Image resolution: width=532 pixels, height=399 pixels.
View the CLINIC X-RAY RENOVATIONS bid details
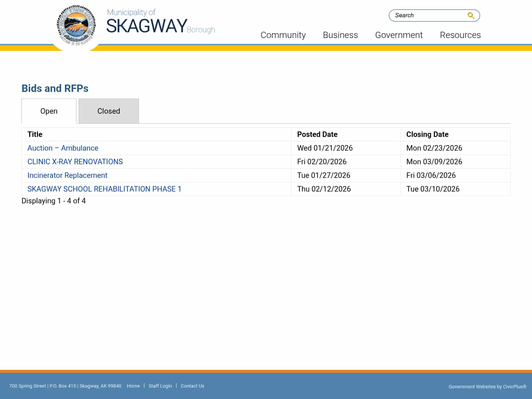(x=75, y=162)
